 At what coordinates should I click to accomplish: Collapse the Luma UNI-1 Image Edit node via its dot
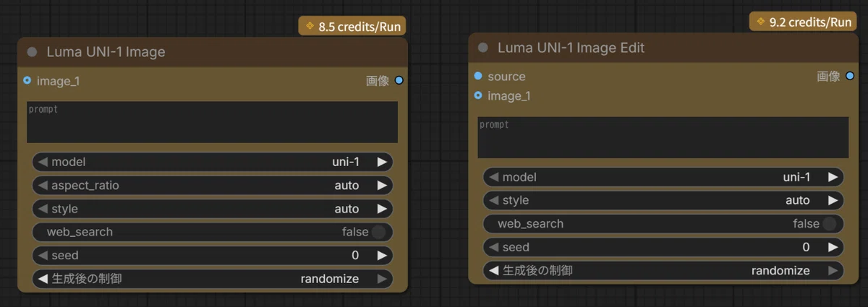482,48
